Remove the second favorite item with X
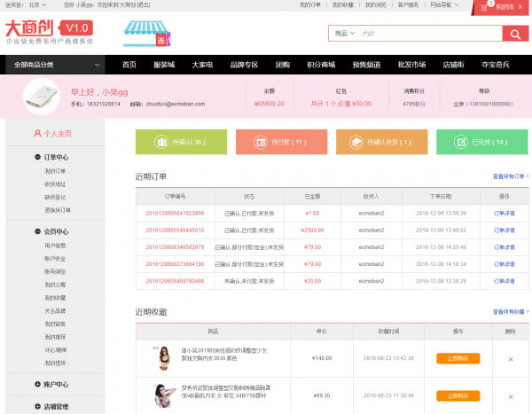Image resolution: width=532 pixels, height=414 pixels. point(510,394)
